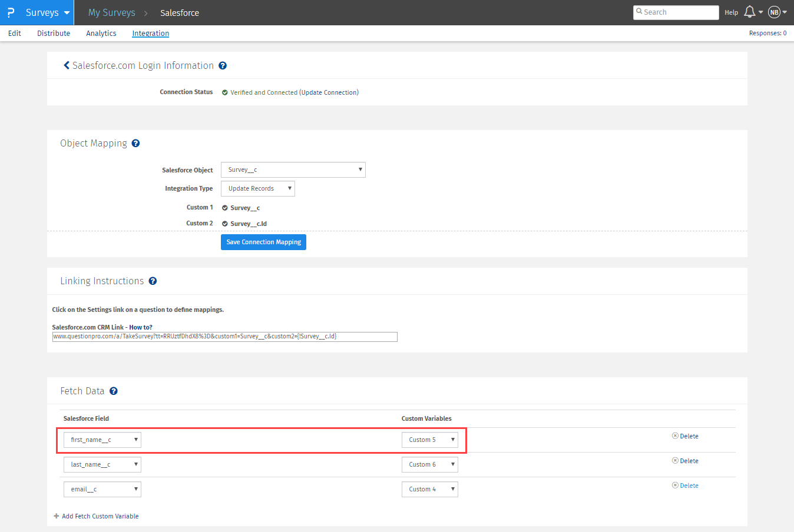The height and width of the screenshot is (532, 794).
Task: Delete the last_name__c fetch row
Action: pyautogui.click(x=686, y=461)
